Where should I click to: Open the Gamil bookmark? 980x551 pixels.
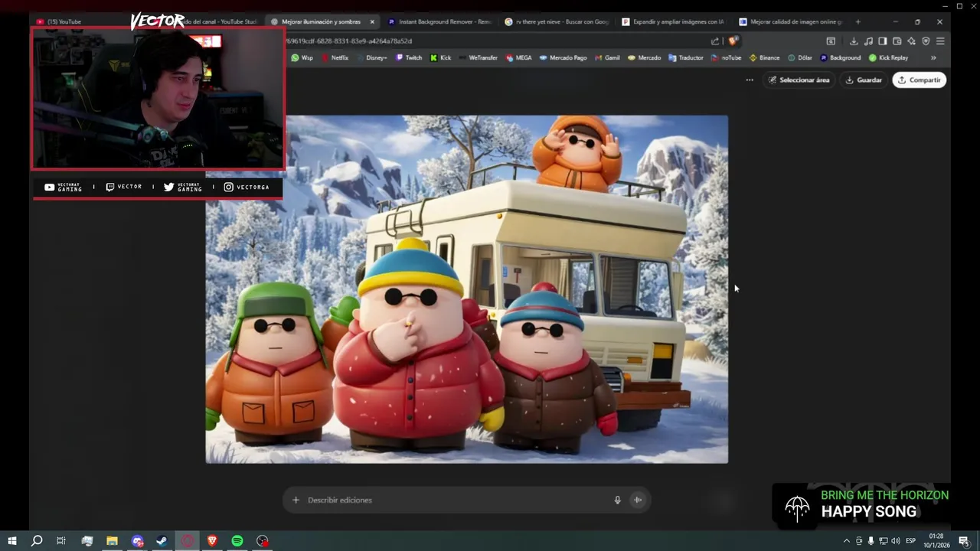click(x=607, y=58)
